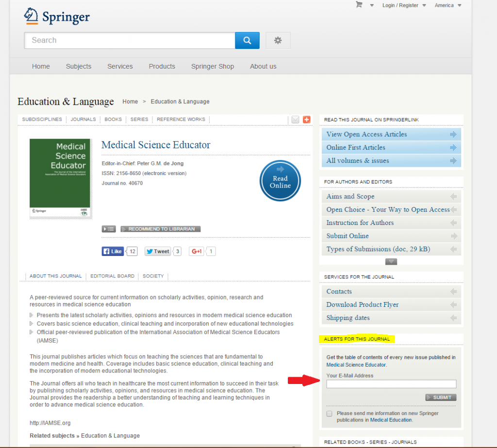Switch to the Journals tab
The image size is (497, 448).
tap(83, 119)
